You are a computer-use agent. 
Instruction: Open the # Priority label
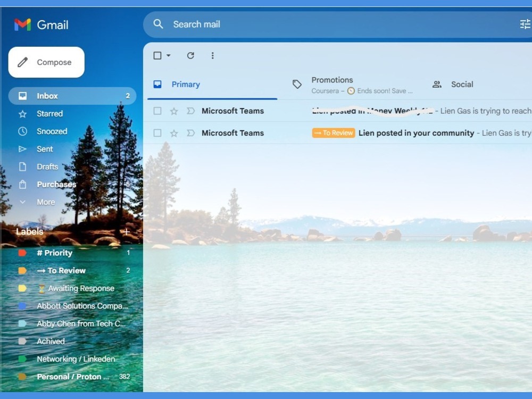72,253
